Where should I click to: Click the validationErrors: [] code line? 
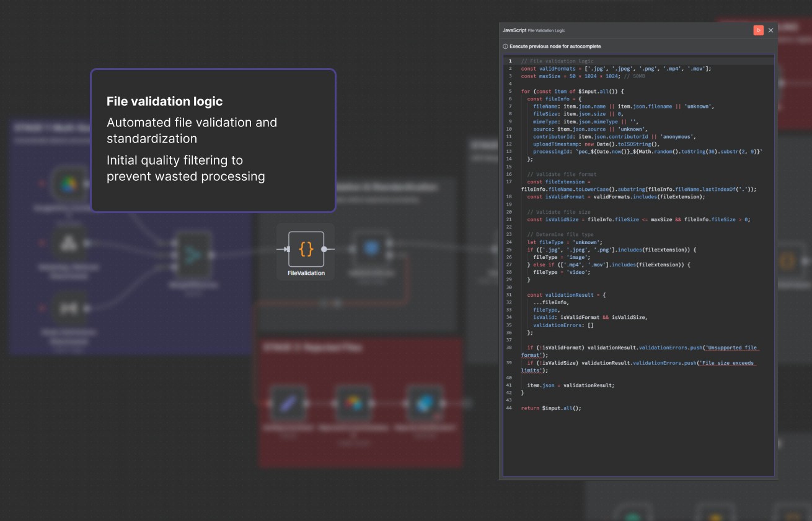563,325
